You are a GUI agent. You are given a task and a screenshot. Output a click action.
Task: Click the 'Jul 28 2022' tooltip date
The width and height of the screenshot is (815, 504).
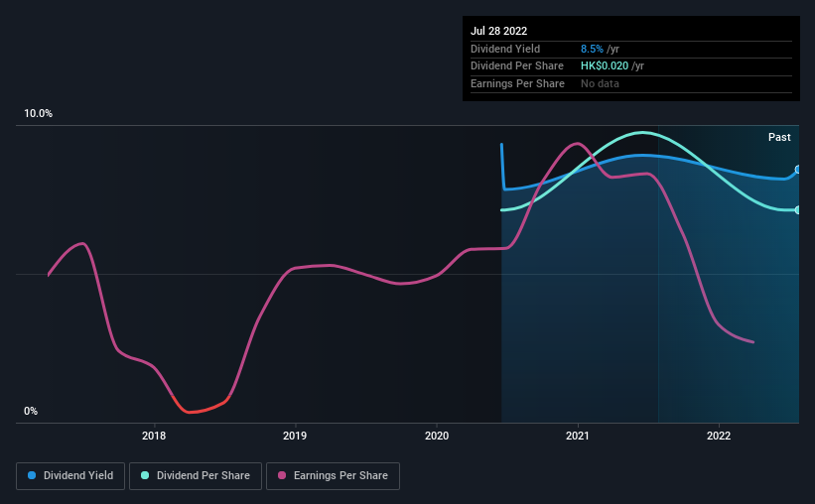click(x=499, y=31)
